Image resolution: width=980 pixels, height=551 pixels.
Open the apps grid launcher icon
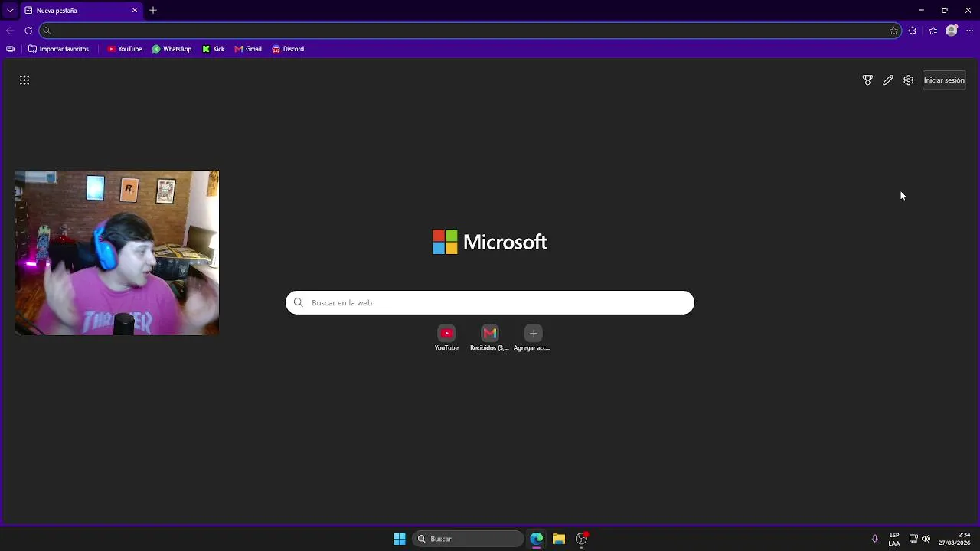click(x=24, y=80)
